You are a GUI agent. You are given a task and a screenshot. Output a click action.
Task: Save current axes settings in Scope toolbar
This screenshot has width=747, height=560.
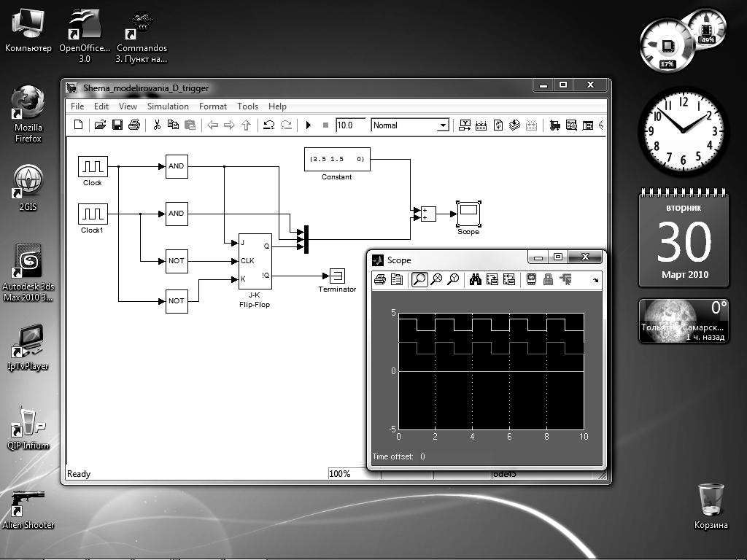click(x=492, y=279)
